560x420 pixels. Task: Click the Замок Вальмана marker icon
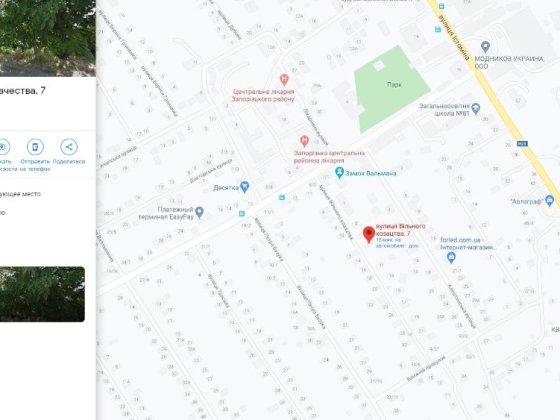pyautogui.click(x=339, y=173)
